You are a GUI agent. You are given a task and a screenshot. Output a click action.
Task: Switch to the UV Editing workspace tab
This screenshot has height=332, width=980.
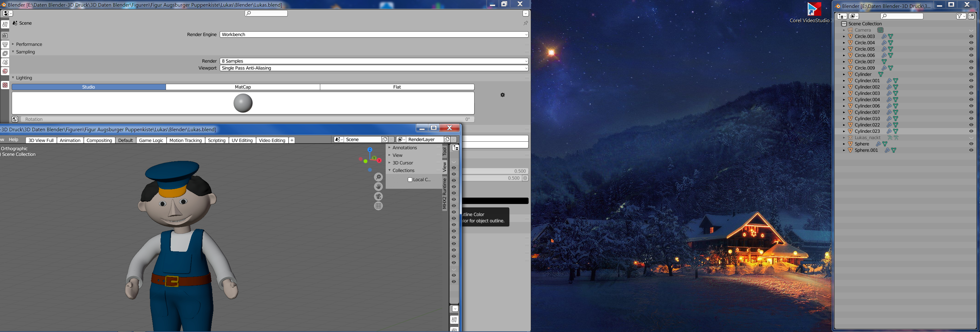(x=242, y=140)
